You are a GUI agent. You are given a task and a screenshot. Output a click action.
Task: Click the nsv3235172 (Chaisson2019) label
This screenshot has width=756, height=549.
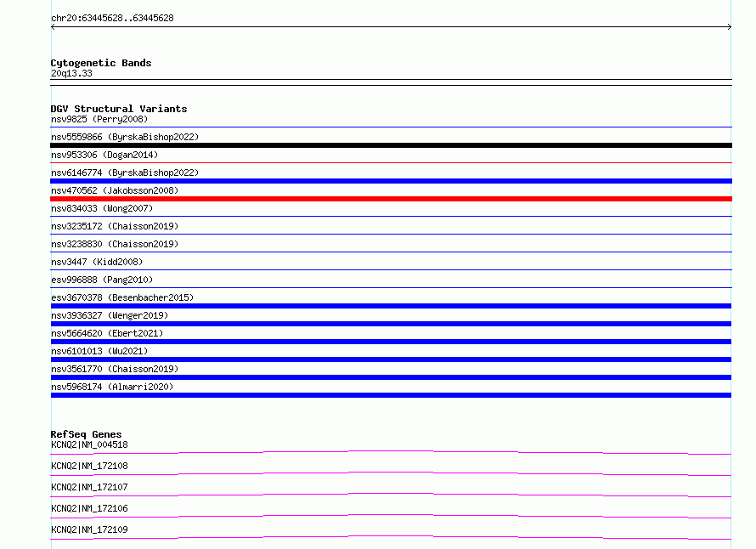115,226
